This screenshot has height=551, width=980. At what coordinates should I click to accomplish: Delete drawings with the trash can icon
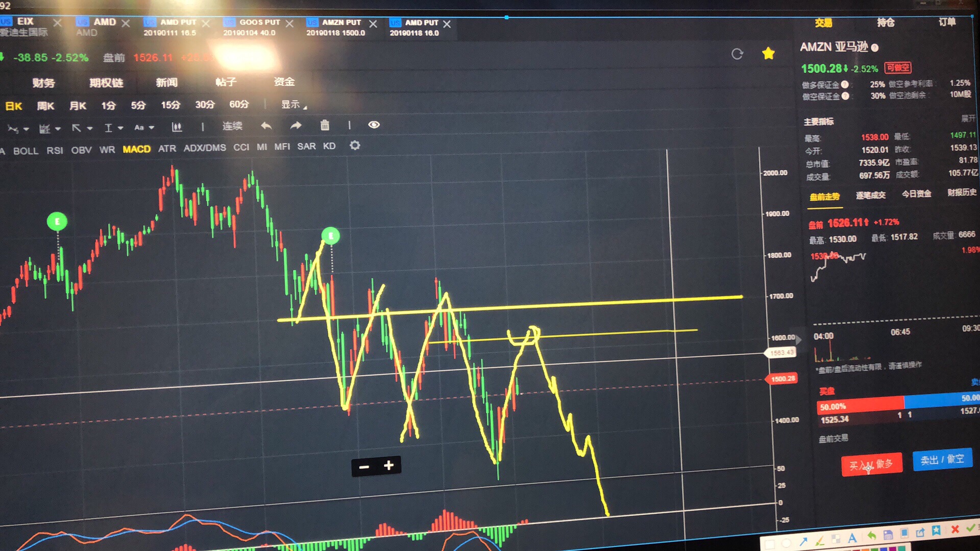325,125
